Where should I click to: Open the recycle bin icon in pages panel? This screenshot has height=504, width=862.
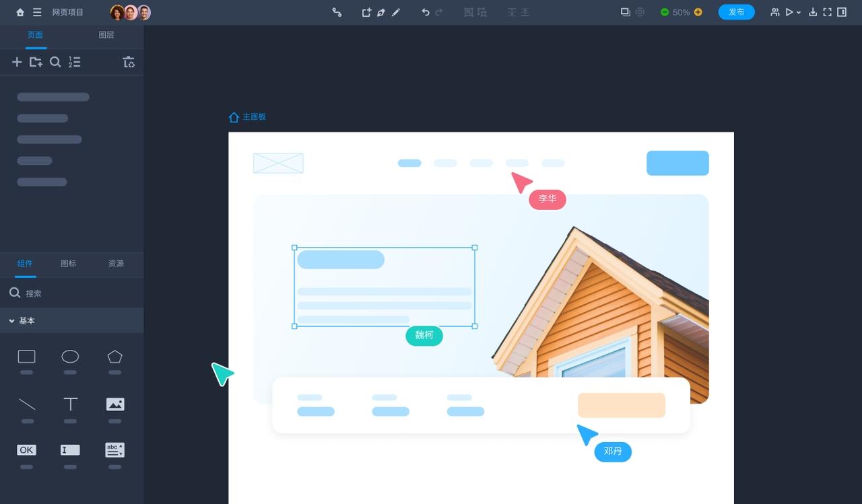[x=129, y=62]
